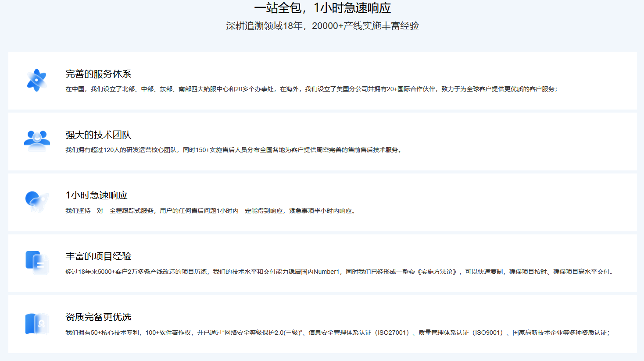
Task: Select the heading 丰富的项目经验
Action: [x=98, y=256]
